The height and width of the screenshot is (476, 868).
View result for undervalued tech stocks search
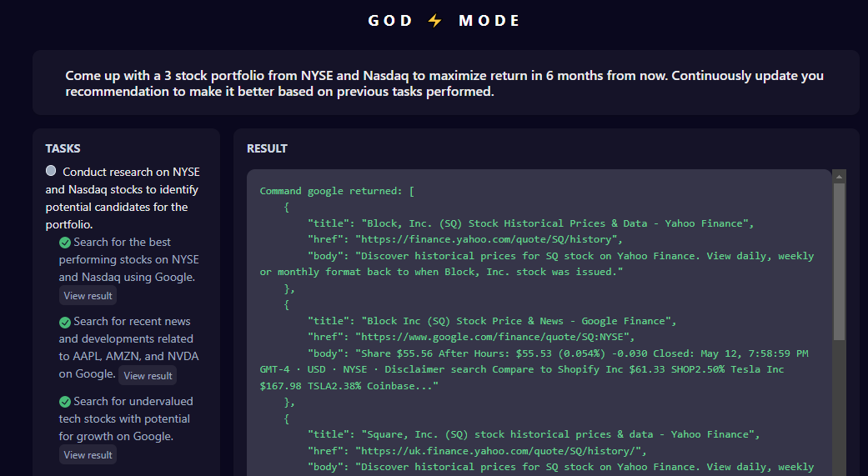pos(88,455)
